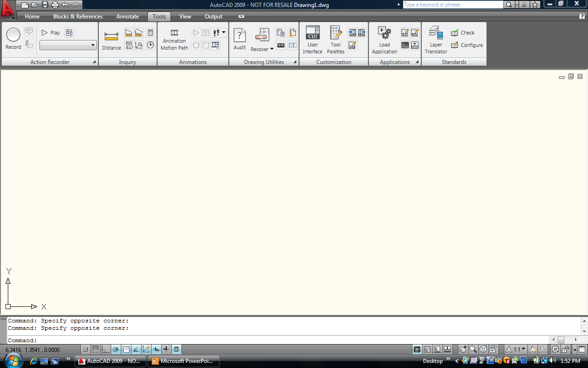Click the InfoCenter search magnifier button
Image resolution: width=588 pixels, height=368 pixels.
tap(509, 5)
